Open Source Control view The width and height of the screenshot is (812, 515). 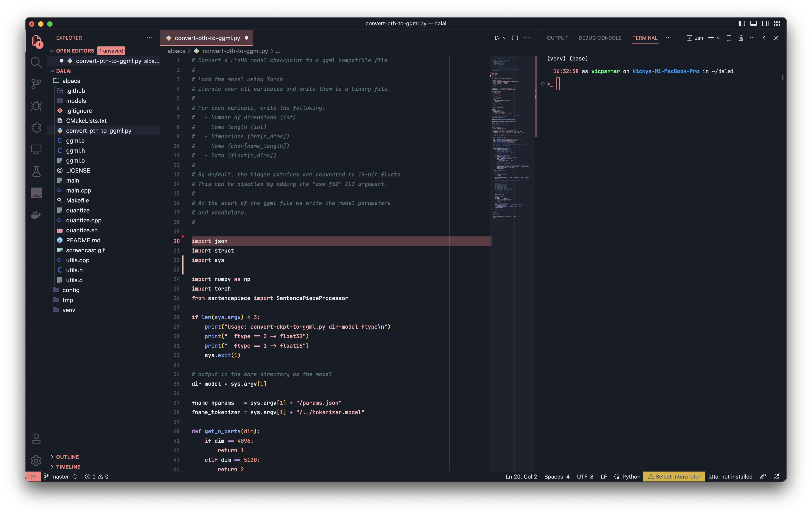36,84
